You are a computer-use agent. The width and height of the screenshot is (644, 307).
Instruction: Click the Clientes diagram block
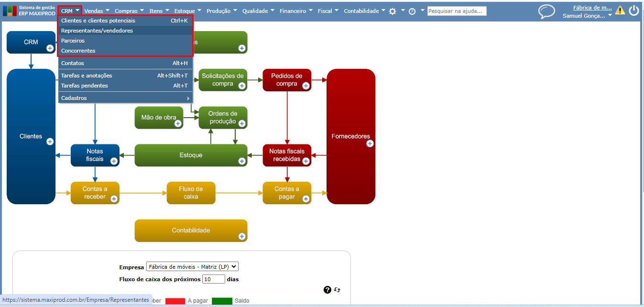click(x=31, y=136)
